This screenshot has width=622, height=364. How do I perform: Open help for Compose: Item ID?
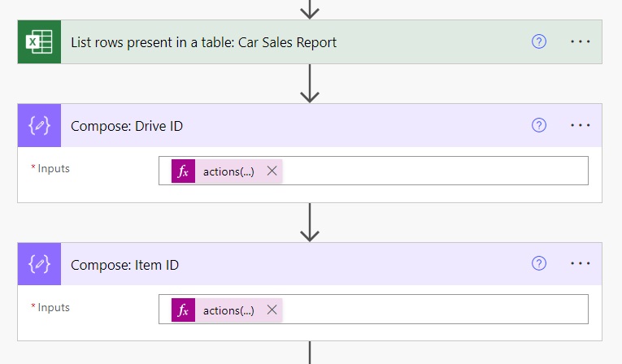(x=539, y=263)
